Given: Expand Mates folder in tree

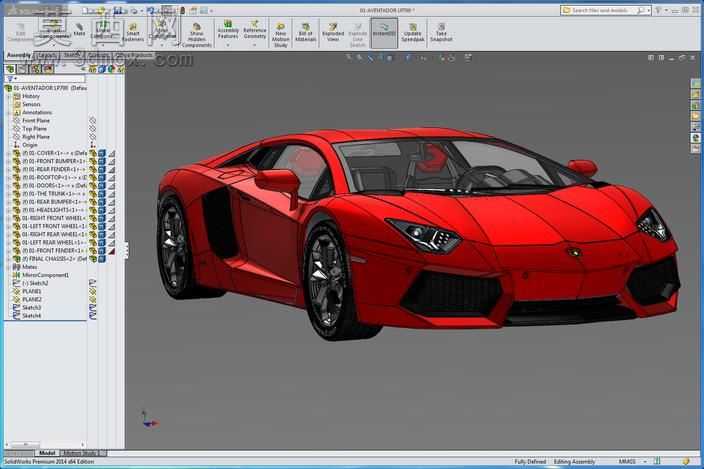Looking at the screenshot, I should point(9,267).
